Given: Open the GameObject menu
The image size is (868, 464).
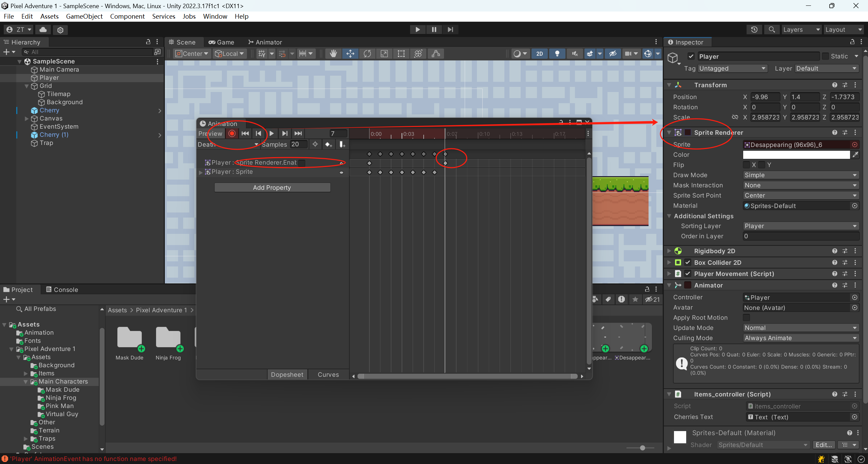Looking at the screenshot, I should [84, 16].
